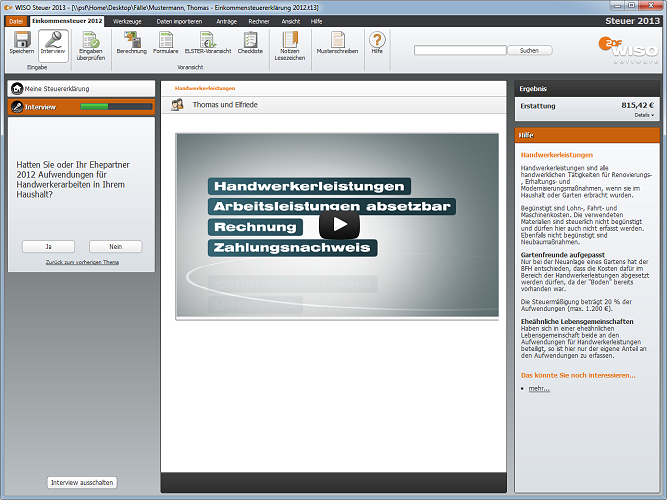Click the persons icon beside Thomas und Elfriede
Viewport: 667px width, 500px height.
177,105
